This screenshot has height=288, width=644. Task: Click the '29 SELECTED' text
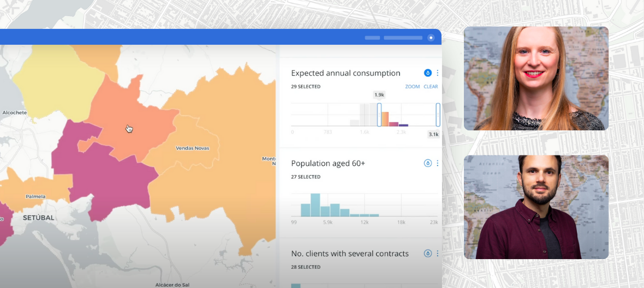[x=306, y=87]
